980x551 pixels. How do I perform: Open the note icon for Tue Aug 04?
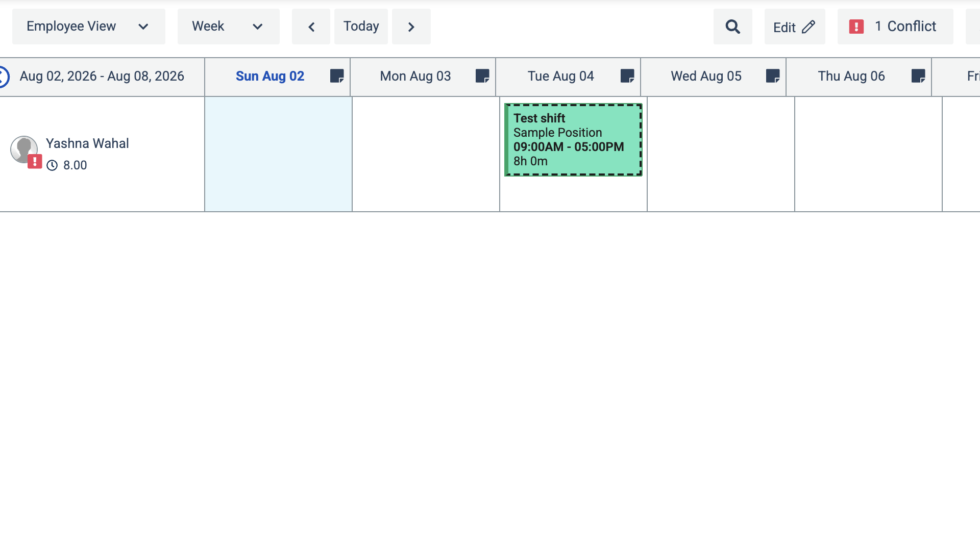(627, 76)
